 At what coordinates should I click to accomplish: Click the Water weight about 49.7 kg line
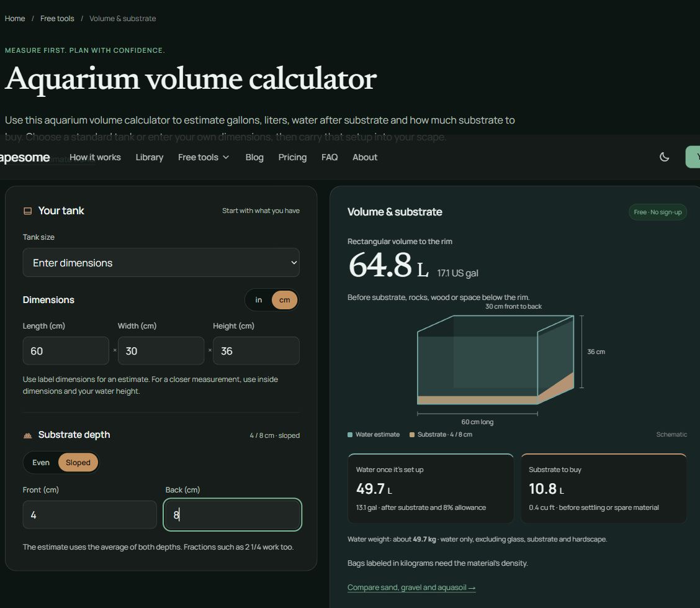(477, 539)
